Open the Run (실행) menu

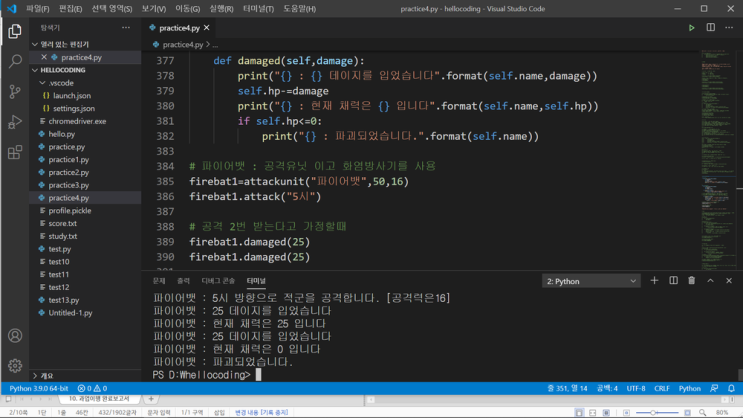click(x=221, y=9)
